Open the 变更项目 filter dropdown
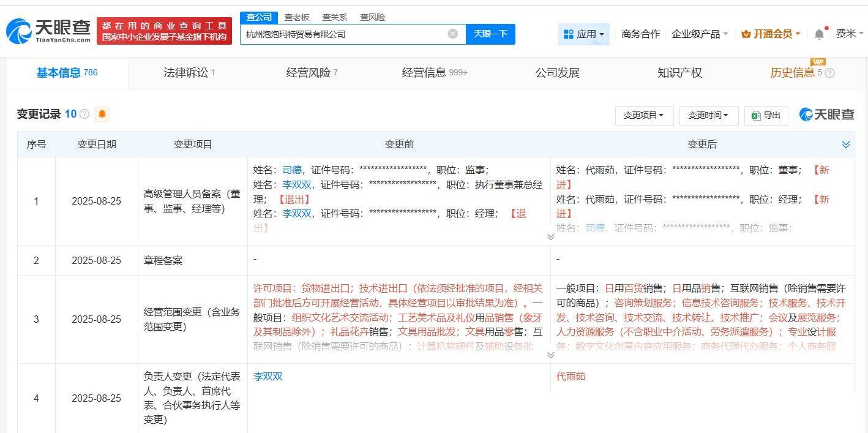This screenshot has height=433, width=868. point(643,115)
